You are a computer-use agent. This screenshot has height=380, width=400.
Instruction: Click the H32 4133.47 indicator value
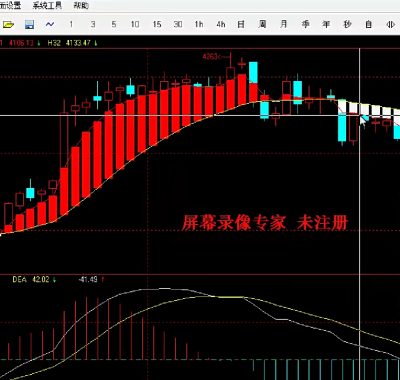pyautogui.click(x=73, y=43)
